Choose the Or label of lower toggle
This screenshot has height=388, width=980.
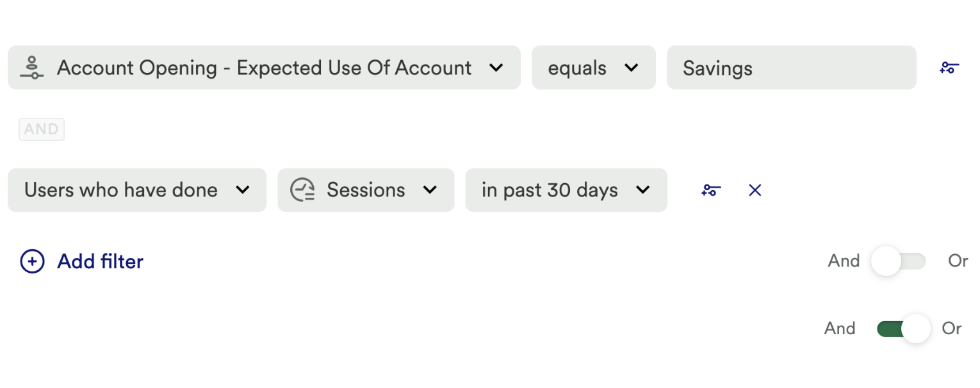point(952,328)
